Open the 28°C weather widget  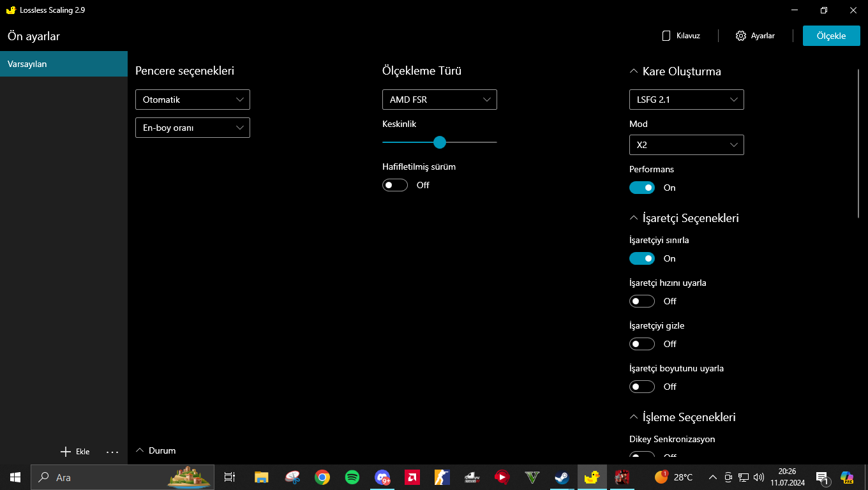pyautogui.click(x=673, y=477)
